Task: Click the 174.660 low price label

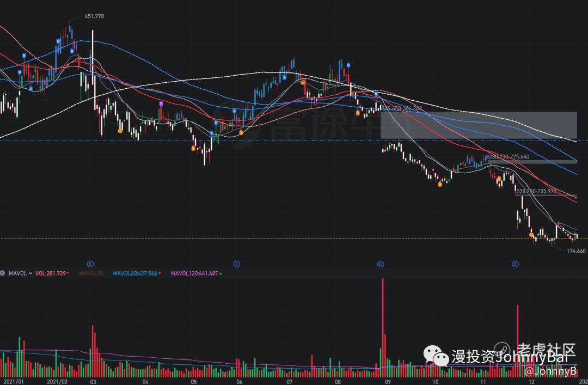Action: (576, 250)
